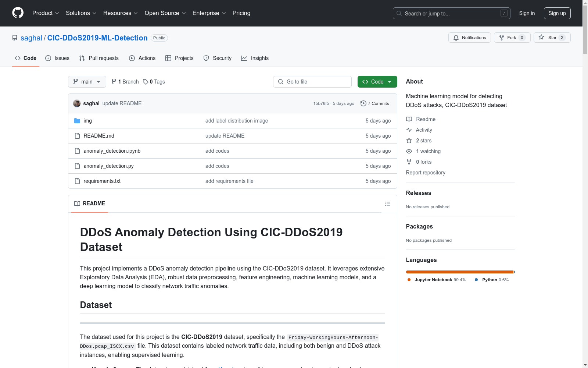Screen dimensions: 588x368
Task: Click the README.md file icon
Action: (x=77, y=136)
